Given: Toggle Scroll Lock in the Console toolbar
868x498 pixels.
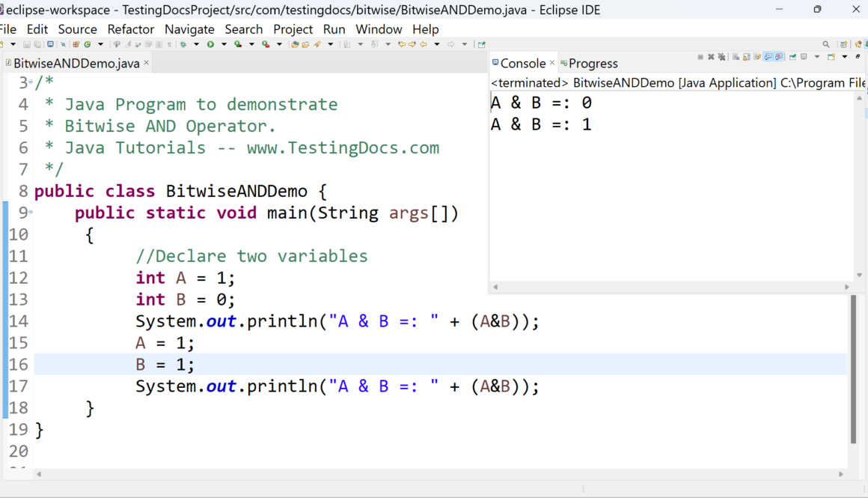Looking at the screenshot, I should tap(746, 57).
